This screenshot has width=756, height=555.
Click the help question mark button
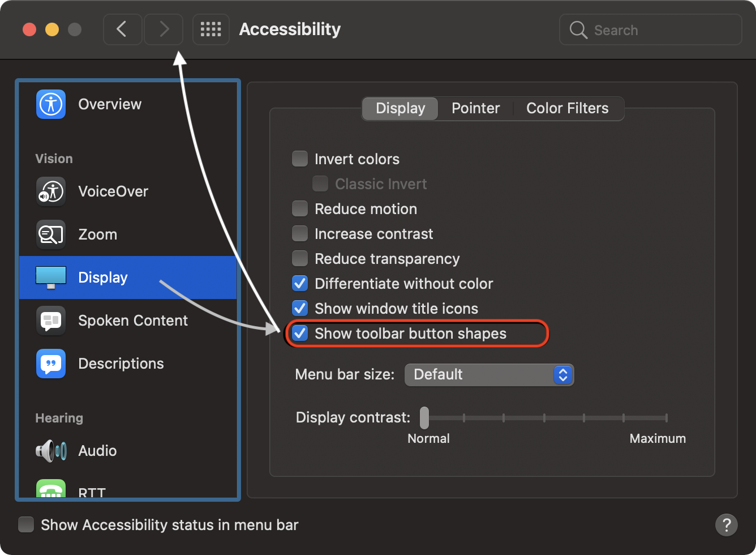tap(726, 525)
